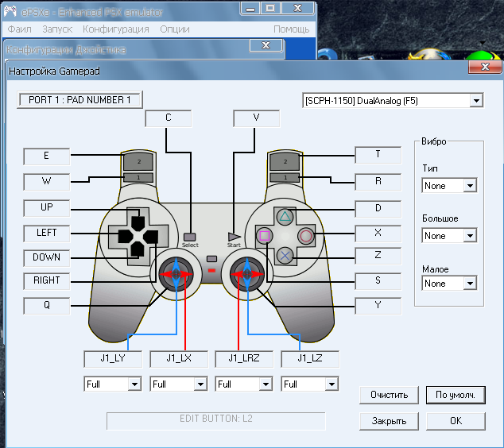504x448 pixels.
Task: Click the R3 key field showing Y
Action: point(378,305)
